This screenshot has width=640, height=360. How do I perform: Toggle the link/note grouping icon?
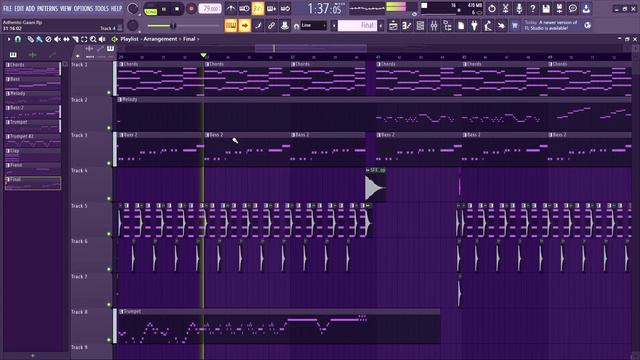click(271, 26)
